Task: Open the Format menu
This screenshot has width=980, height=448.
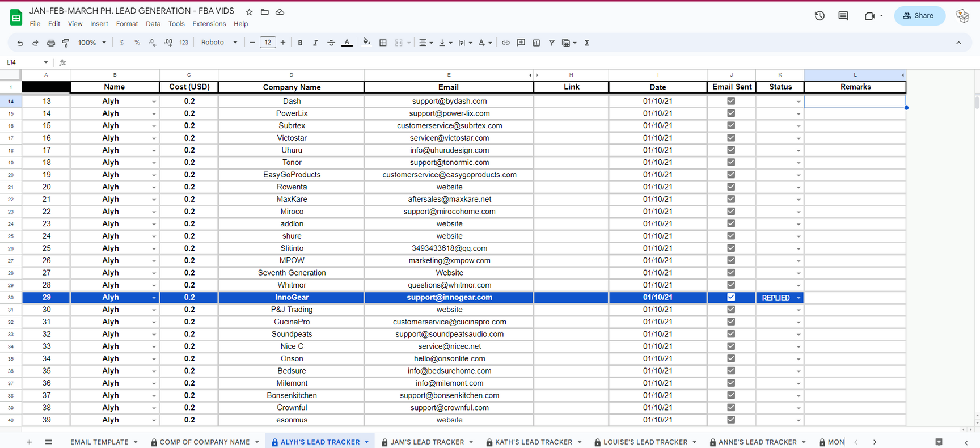Action: click(x=127, y=24)
